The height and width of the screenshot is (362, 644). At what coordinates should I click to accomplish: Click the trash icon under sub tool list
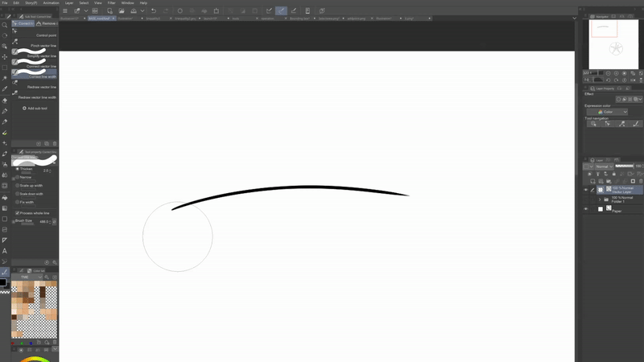tap(55, 144)
